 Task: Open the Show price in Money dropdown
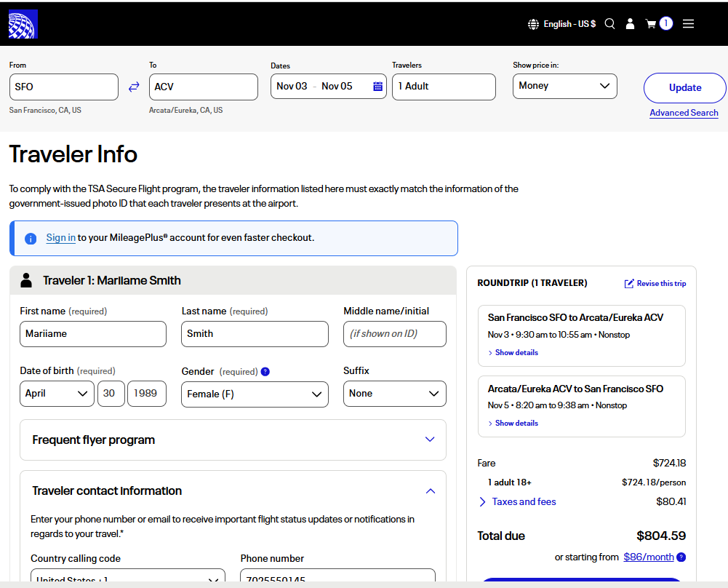[564, 86]
